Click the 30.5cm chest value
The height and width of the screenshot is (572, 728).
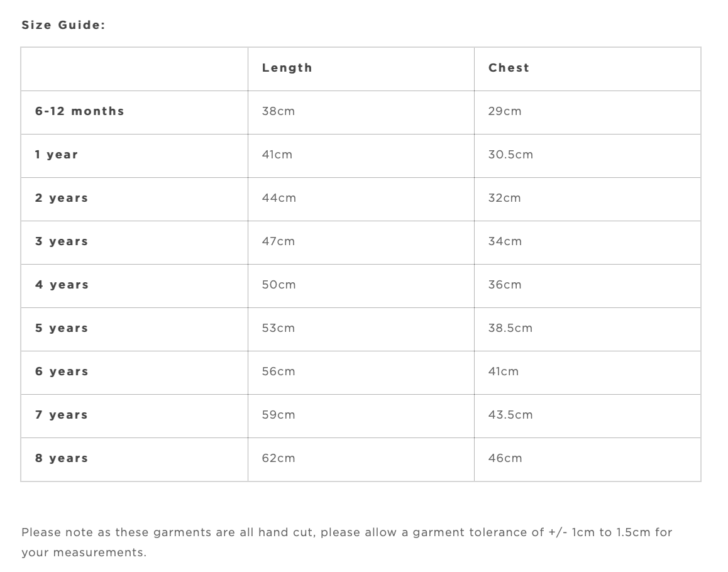(x=510, y=155)
